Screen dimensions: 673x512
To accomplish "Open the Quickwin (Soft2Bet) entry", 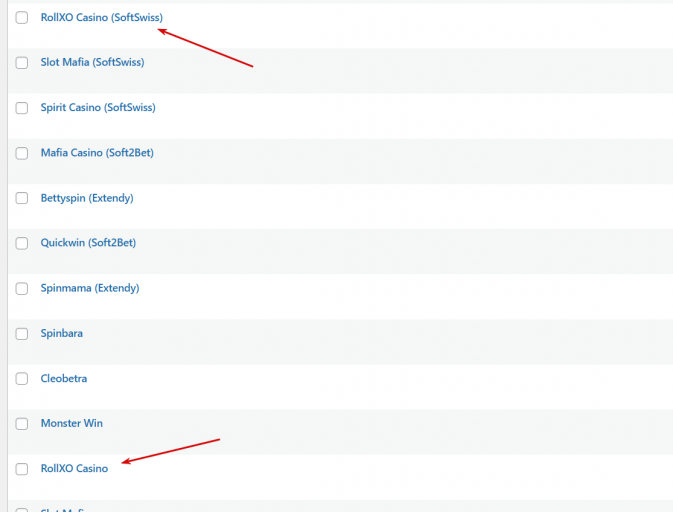I will coord(88,243).
